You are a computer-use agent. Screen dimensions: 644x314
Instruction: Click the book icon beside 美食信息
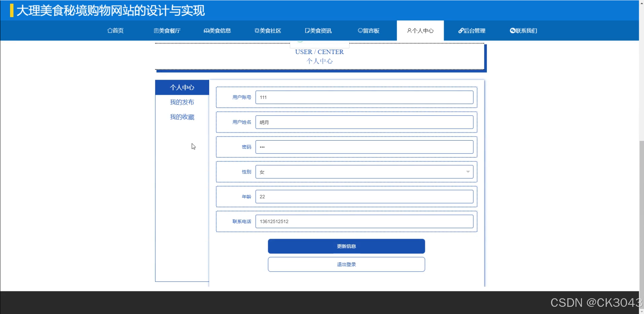[206, 30]
